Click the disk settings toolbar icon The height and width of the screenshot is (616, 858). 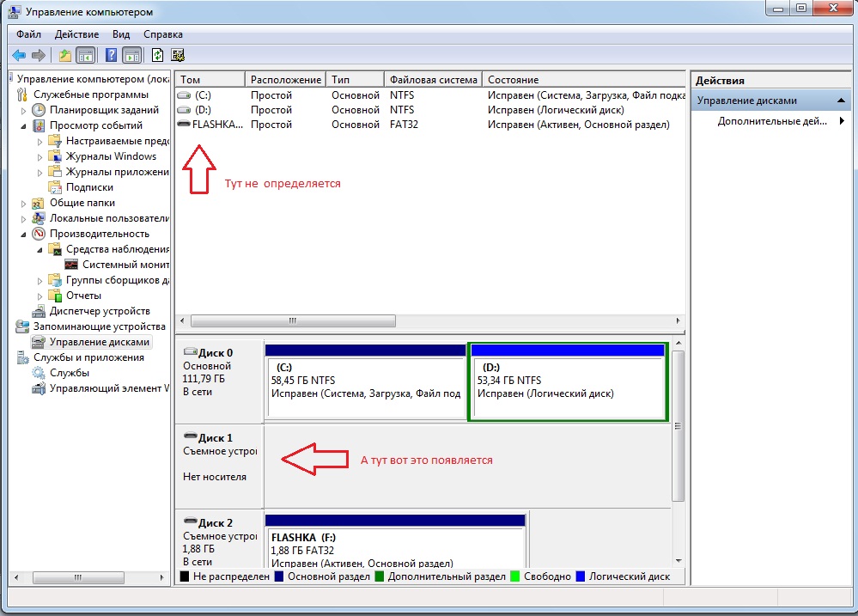click(178, 56)
